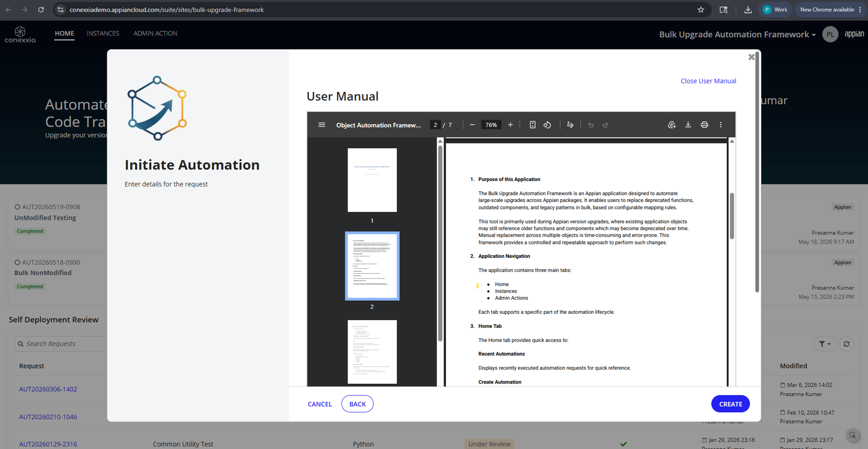Switch to the ADMIN ACTION tab
The height and width of the screenshot is (449, 868).
[x=155, y=33]
